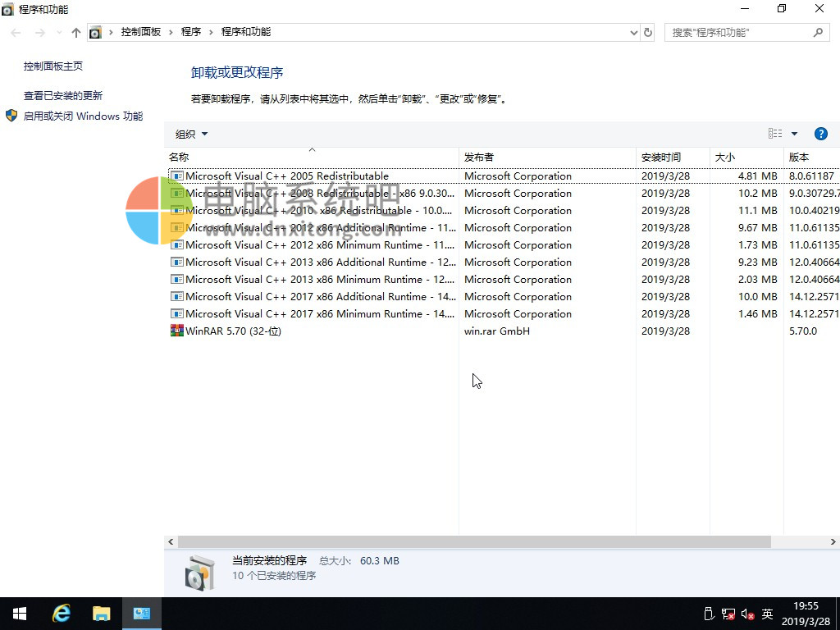Sort by the 大小 column header

746,157
